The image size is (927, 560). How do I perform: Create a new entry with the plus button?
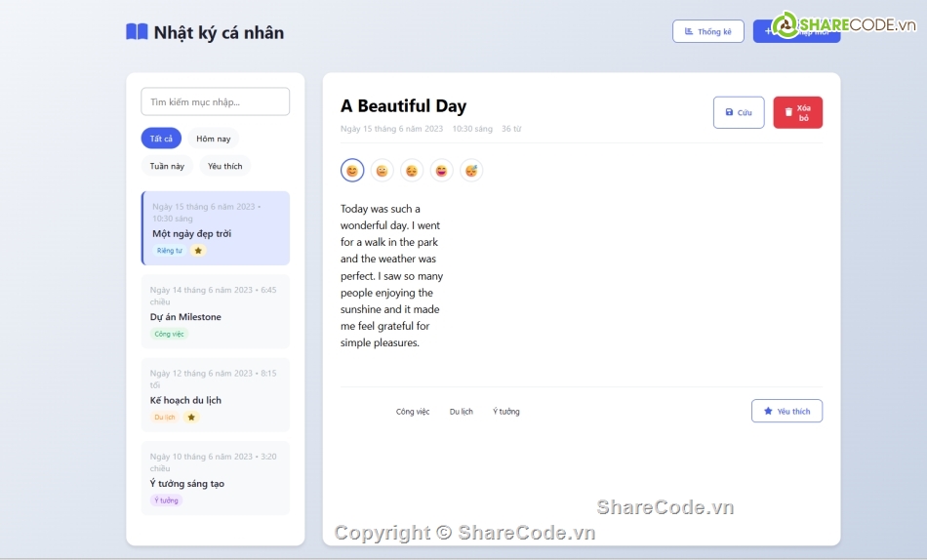[796, 31]
